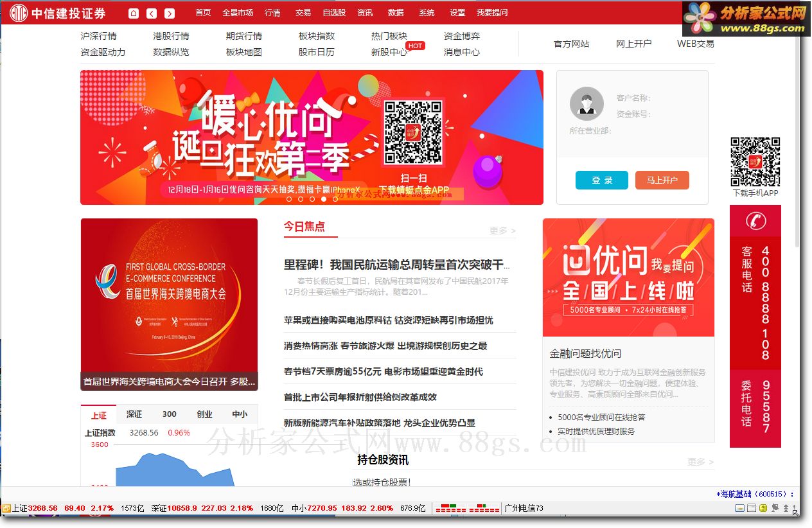Click the red-green bar indicator in status bar
This screenshot has height=528, width=812.
468,508
